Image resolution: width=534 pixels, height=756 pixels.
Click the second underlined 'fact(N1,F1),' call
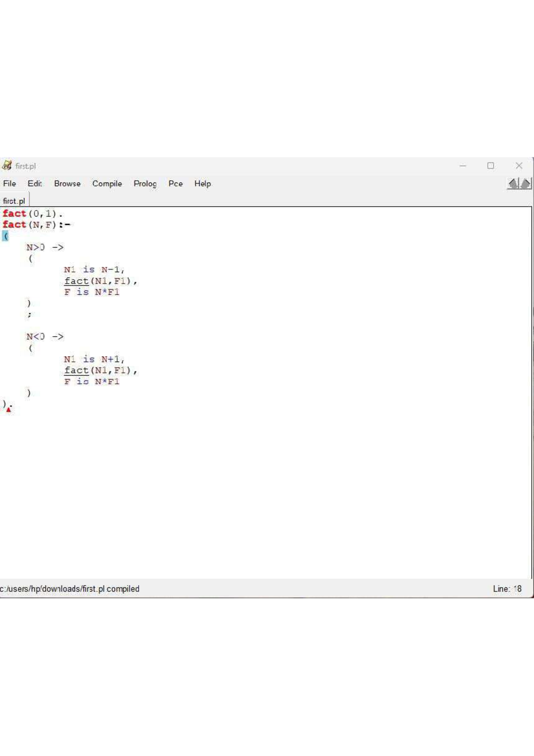(x=101, y=370)
